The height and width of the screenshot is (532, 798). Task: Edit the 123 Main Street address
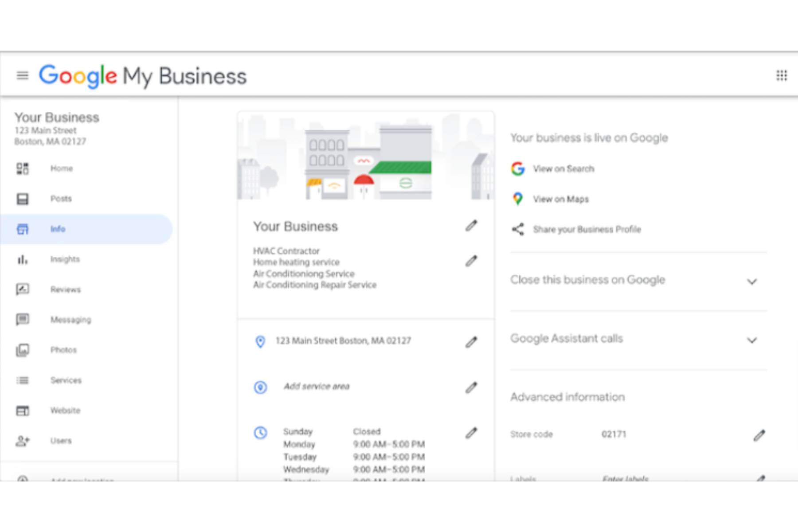471,342
